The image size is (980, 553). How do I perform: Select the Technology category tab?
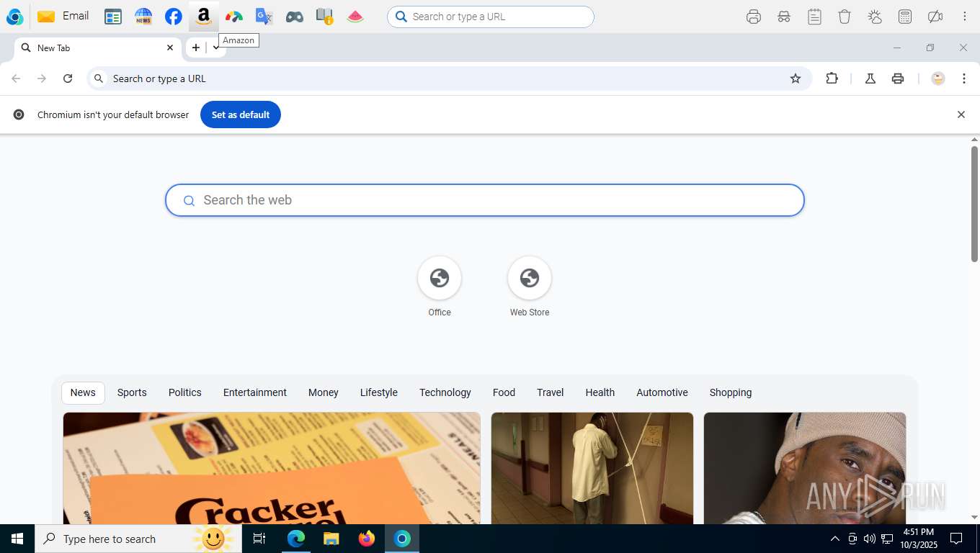pos(445,392)
